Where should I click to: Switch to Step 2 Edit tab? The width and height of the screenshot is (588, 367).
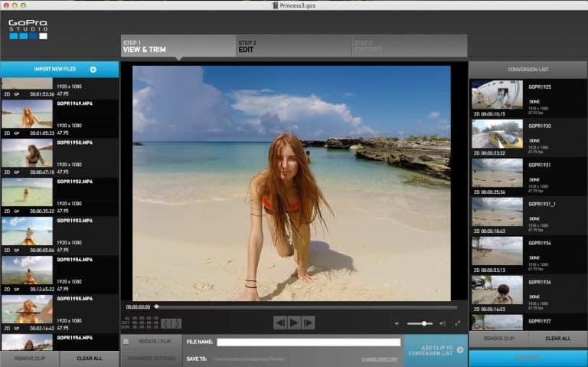click(292, 47)
